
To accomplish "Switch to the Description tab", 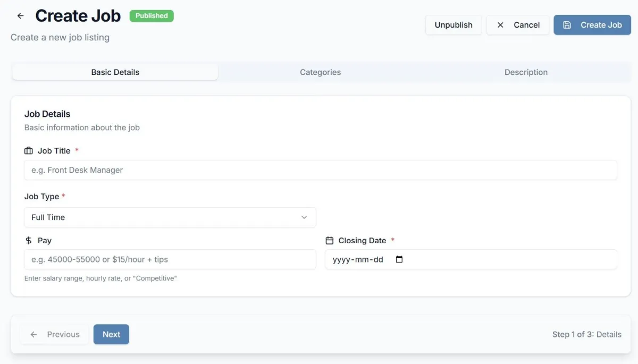I will pos(526,72).
